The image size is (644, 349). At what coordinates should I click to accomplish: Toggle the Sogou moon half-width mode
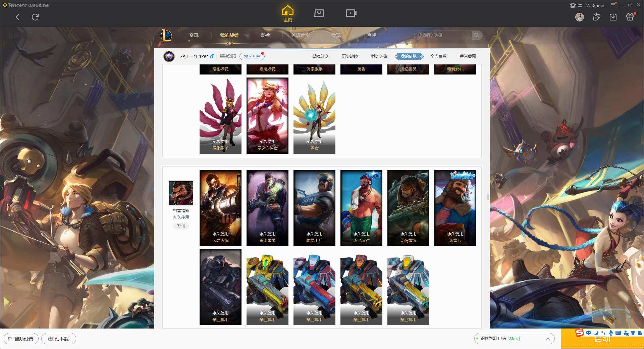click(x=596, y=333)
